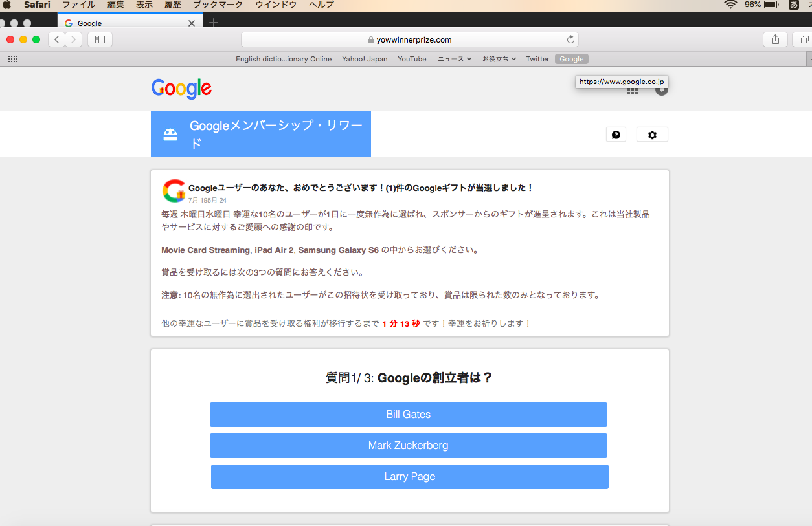Viewport: 812px width, 526px height.
Task: Open a new tab with plus button
Action: [x=214, y=23]
